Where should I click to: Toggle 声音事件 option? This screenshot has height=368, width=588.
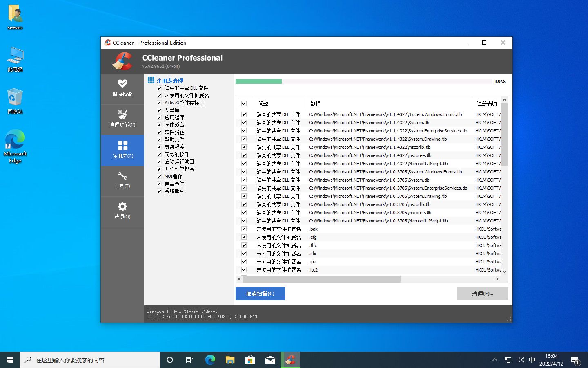[x=159, y=184]
